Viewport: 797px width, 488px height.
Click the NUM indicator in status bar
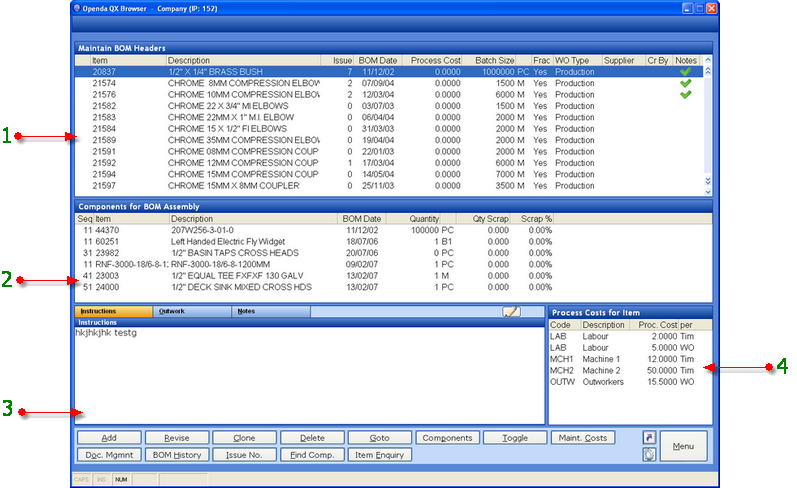121,479
